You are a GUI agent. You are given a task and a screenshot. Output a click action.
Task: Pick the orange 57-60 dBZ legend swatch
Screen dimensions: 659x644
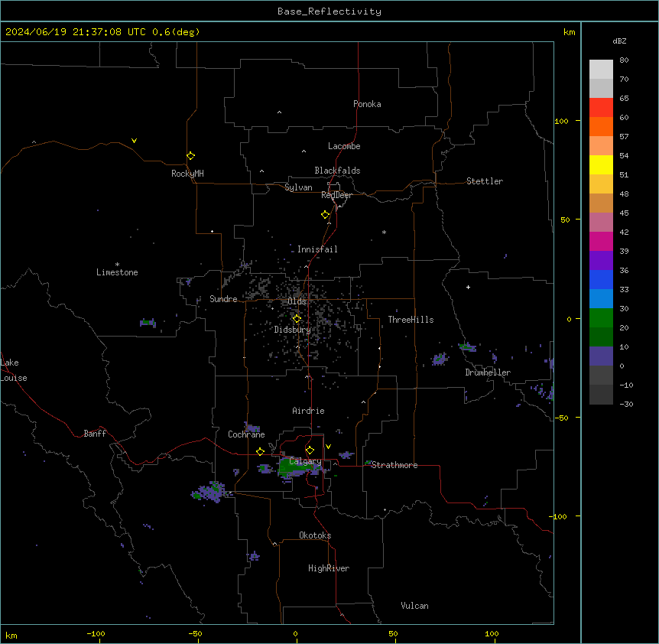tap(601, 126)
